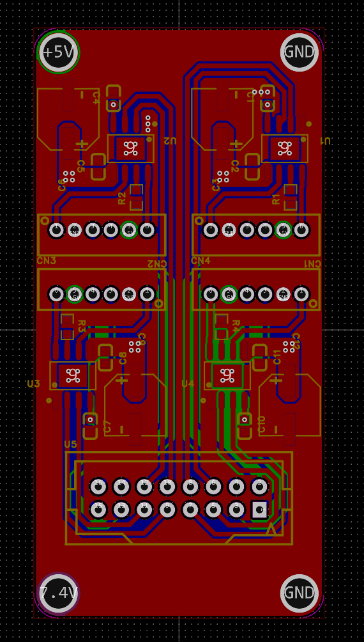Screen dimensions: 364x642
Task: Select the top-right GND mounting pad
Action: click(300, 52)
